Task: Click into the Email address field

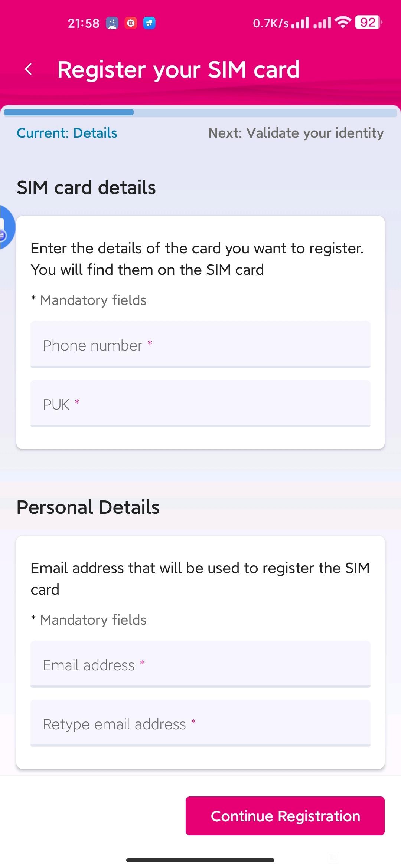Action: (x=200, y=664)
